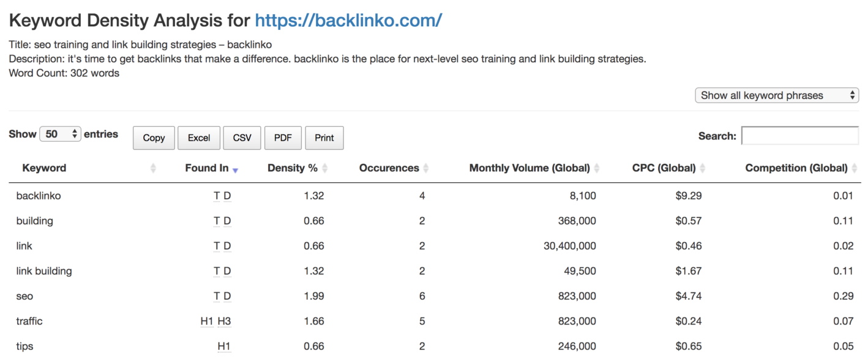This screenshot has height=362, width=868.
Task: Click the H1 marker in tips row
Action: coord(224,347)
